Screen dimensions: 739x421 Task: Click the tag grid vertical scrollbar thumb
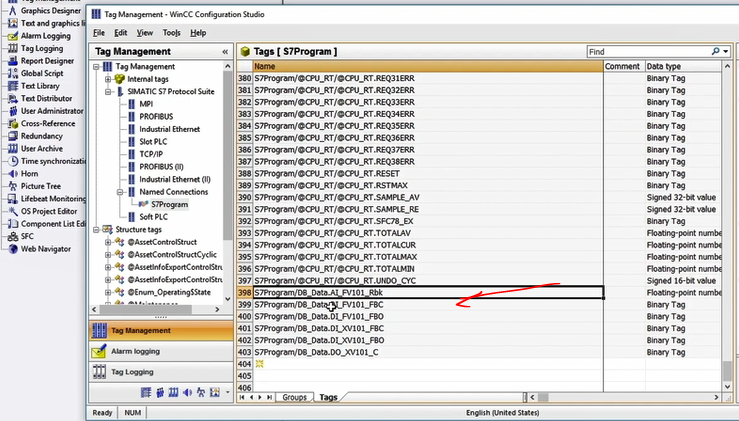pyautogui.click(x=727, y=371)
